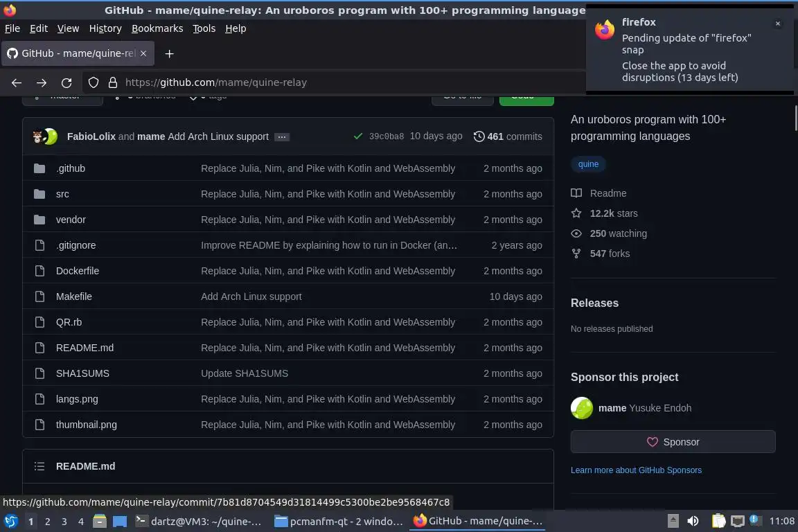The image size is (798, 532).
Task: Open the SHA1SUMS file
Action: coord(82,373)
